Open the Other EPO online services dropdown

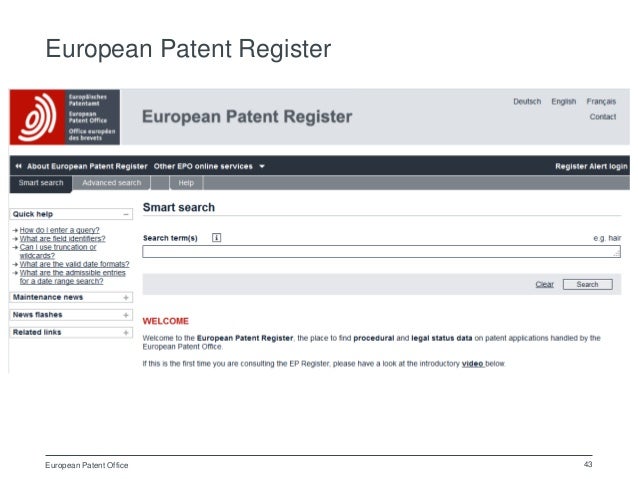209,166
